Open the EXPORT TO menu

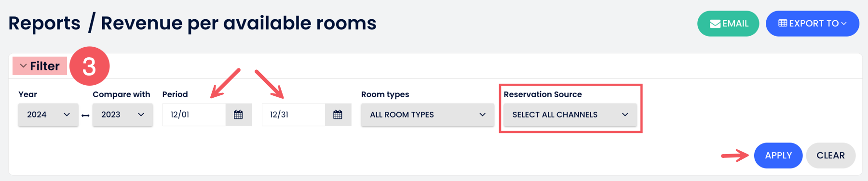click(x=813, y=24)
